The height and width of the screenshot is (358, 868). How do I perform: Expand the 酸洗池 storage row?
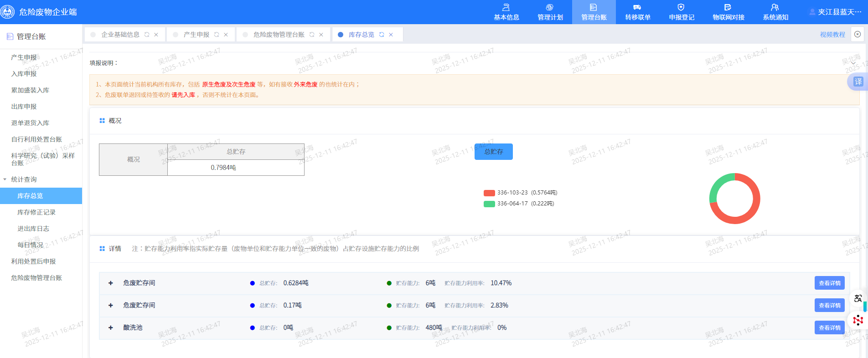pyautogui.click(x=111, y=327)
